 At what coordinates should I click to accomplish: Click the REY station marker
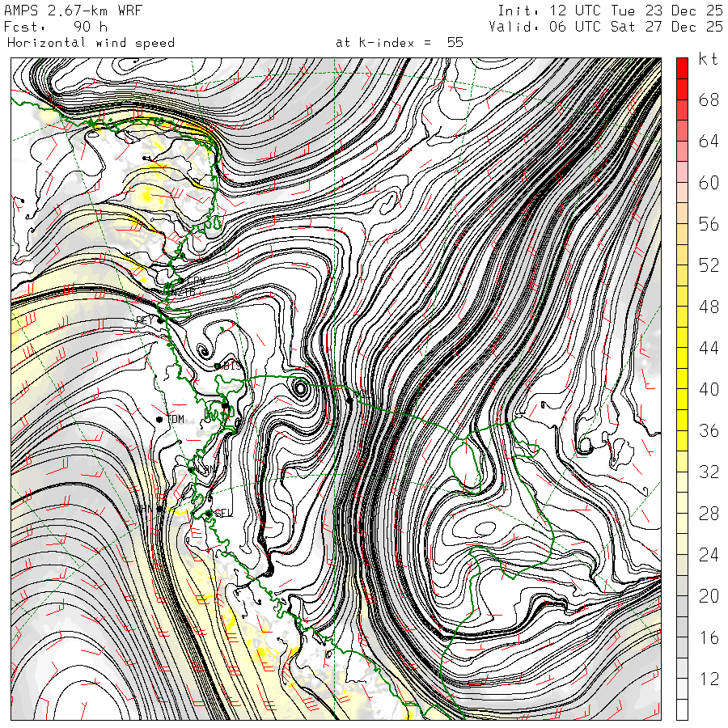(160, 320)
